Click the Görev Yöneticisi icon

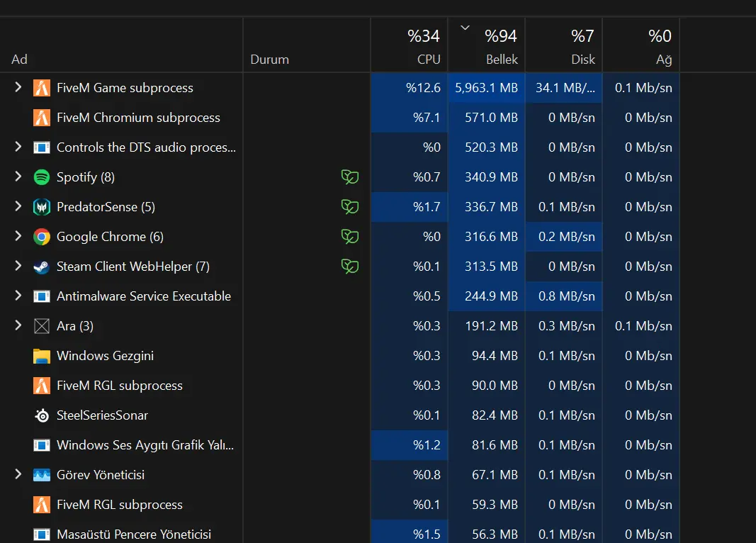[x=42, y=475]
